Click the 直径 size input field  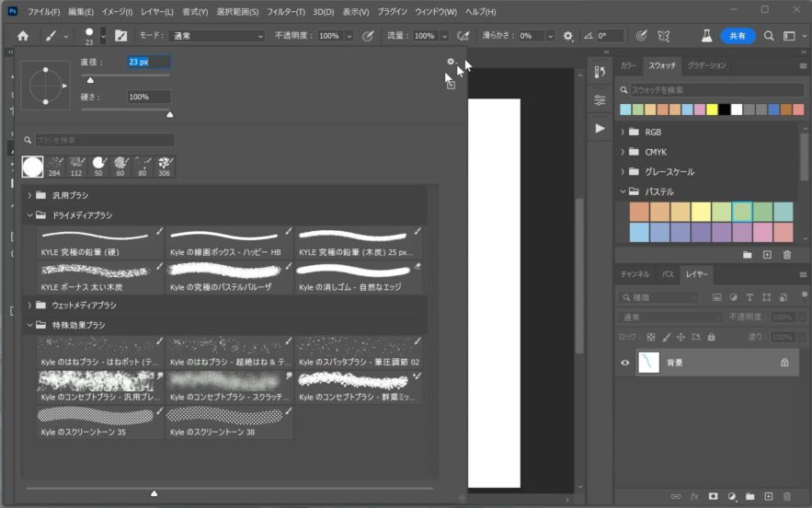[x=149, y=63]
